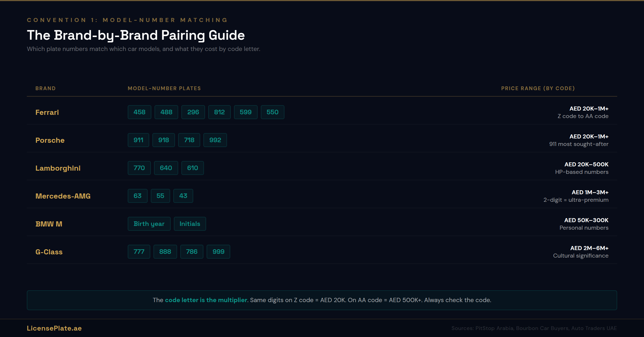Select the Ferrari brand label
Image resolution: width=644 pixels, height=337 pixels.
[x=47, y=112]
